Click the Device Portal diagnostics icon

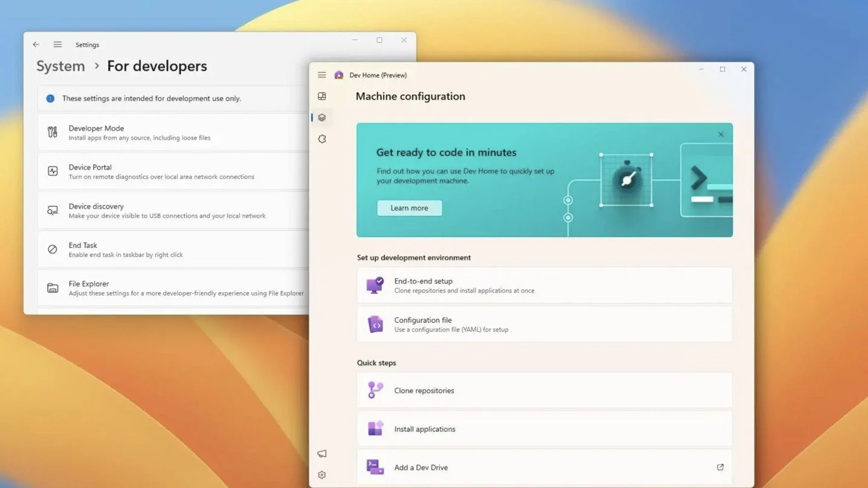point(52,171)
